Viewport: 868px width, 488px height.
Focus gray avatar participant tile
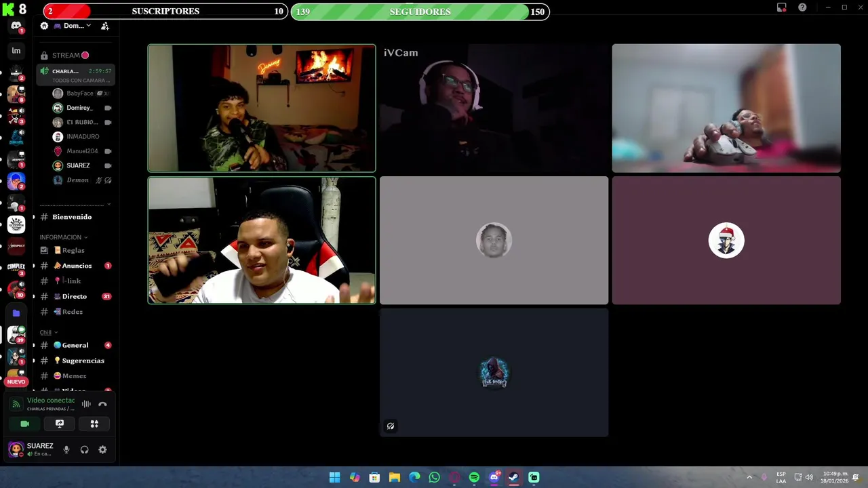click(x=494, y=241)
